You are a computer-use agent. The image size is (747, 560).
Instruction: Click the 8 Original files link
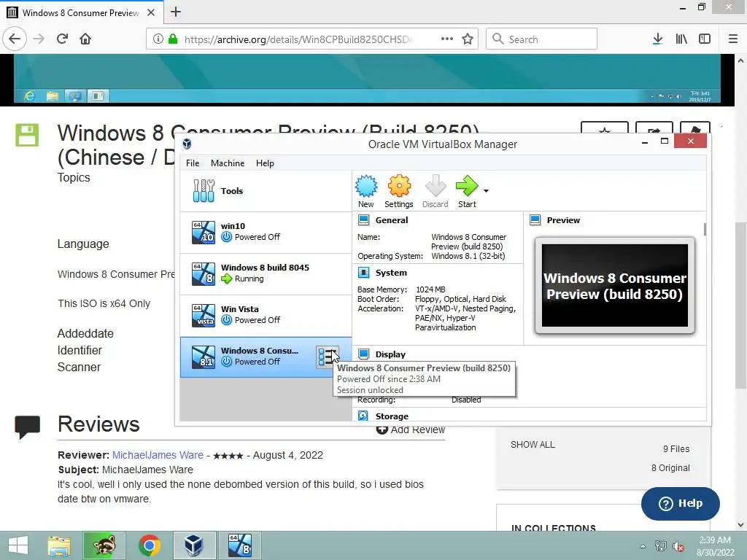(x=670, y=467)
